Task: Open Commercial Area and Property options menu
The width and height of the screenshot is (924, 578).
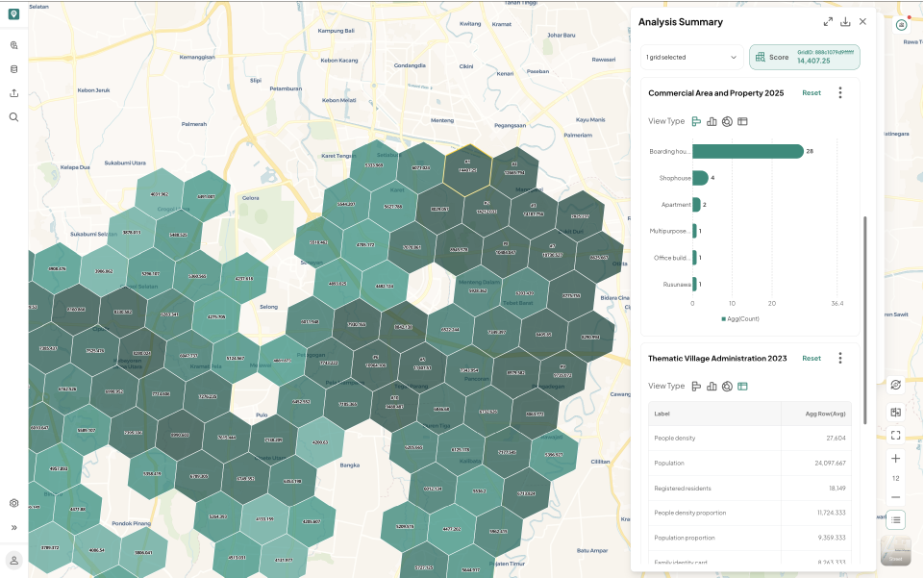Action: [840, 93]
